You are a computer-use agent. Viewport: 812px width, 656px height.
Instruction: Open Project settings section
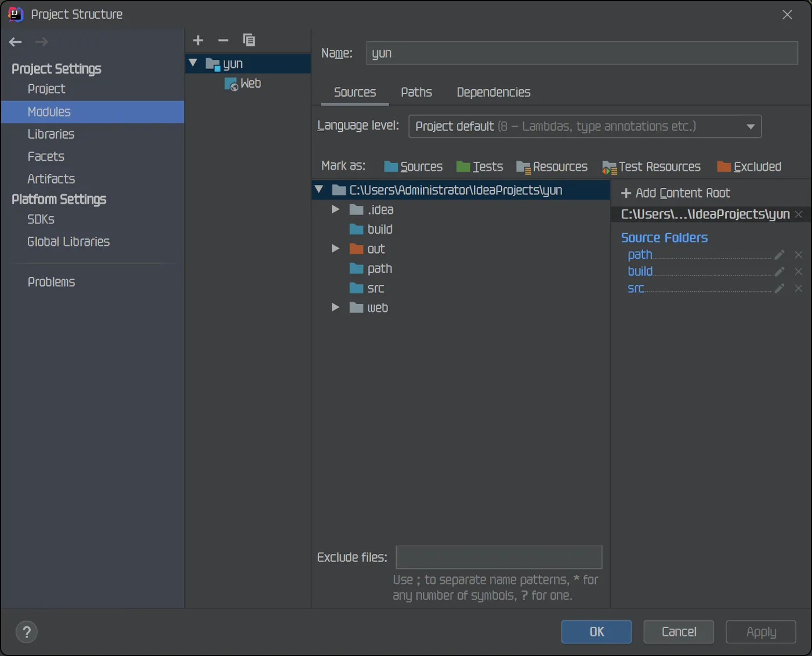pos(46,89)
